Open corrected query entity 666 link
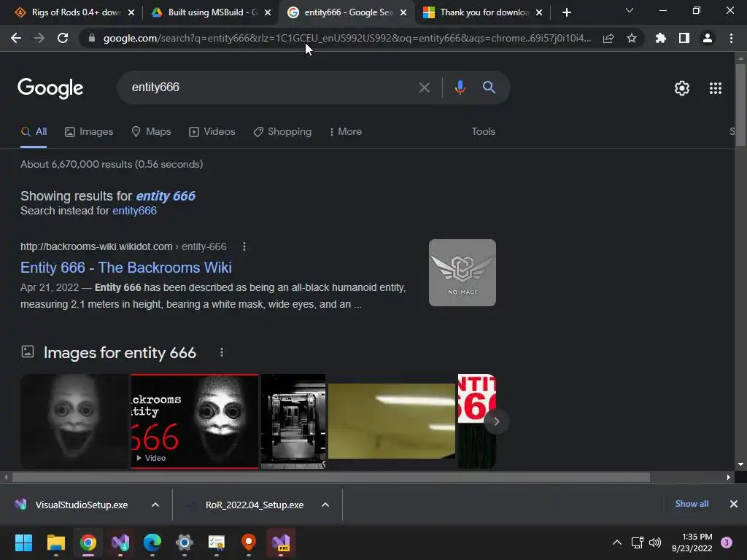747x560 pixels. [x=166, y=195]
